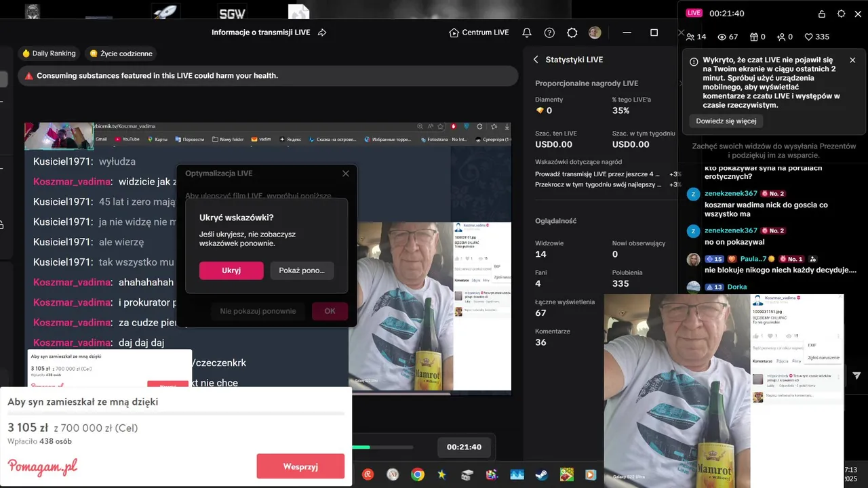Open the Pomagam.pl logo link

tap(42, 466)
